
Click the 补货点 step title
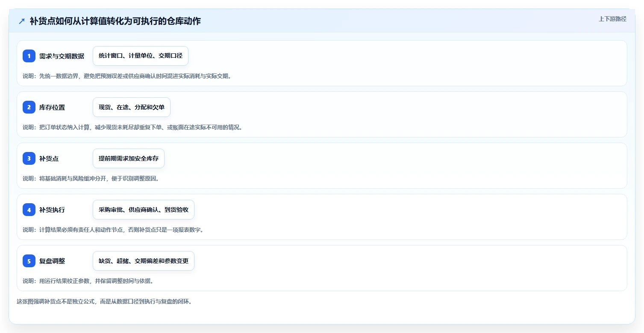[49, 158]
